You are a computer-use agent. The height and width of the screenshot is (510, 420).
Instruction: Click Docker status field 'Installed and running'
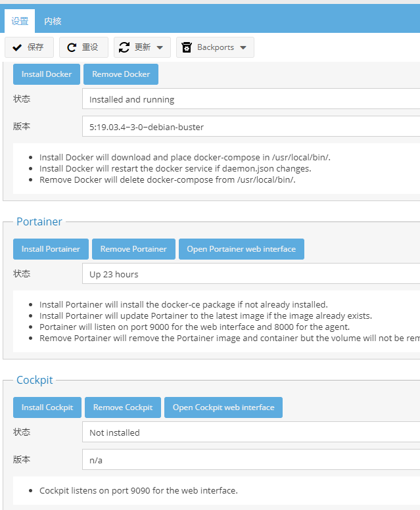[251, 99]
